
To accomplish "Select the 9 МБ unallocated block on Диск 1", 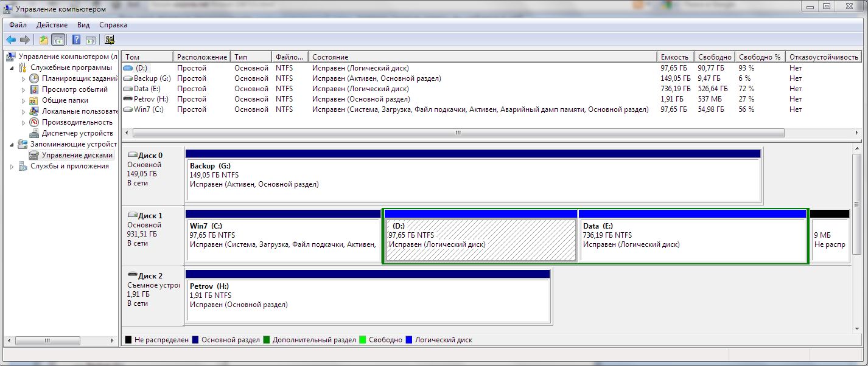I will pos(830,236).
